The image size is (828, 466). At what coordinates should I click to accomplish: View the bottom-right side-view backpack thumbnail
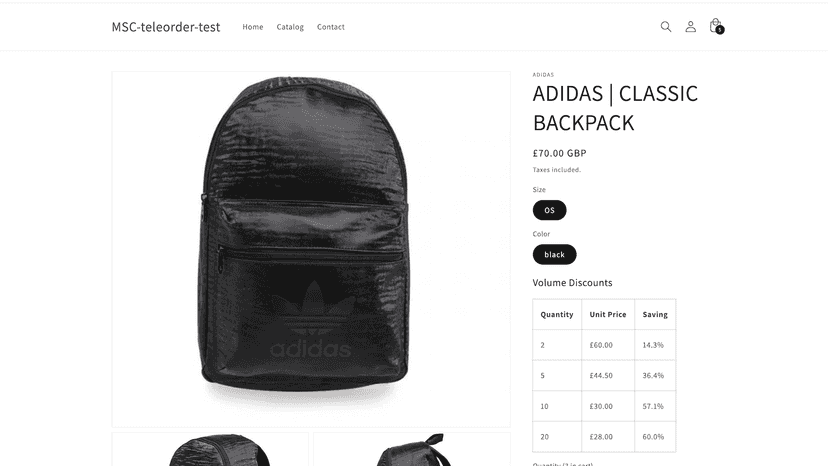point(412,449)
